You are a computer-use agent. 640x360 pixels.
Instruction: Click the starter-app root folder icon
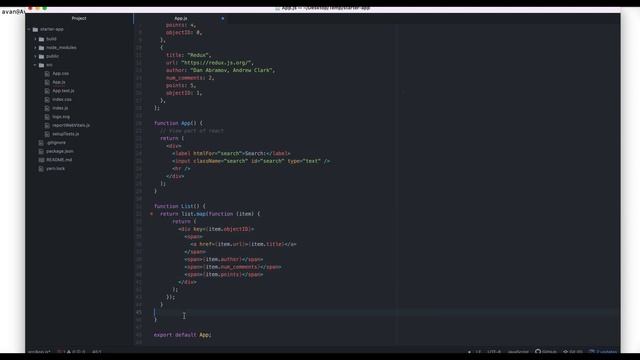pyautogui.click(x=36, y=29)
